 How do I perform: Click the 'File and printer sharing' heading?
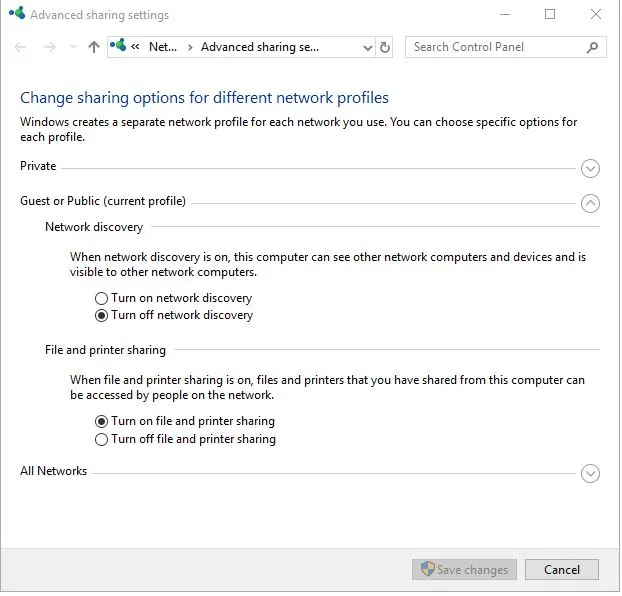[106, 350]
